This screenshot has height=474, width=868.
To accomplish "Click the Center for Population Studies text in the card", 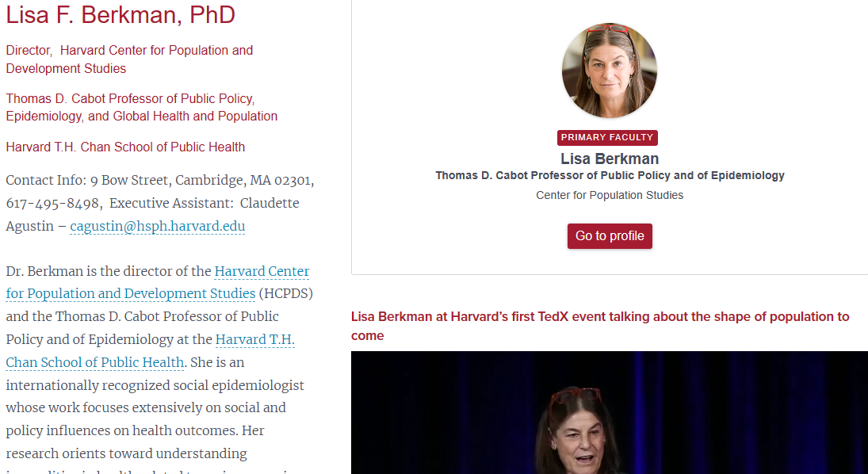I will [610, 195].
